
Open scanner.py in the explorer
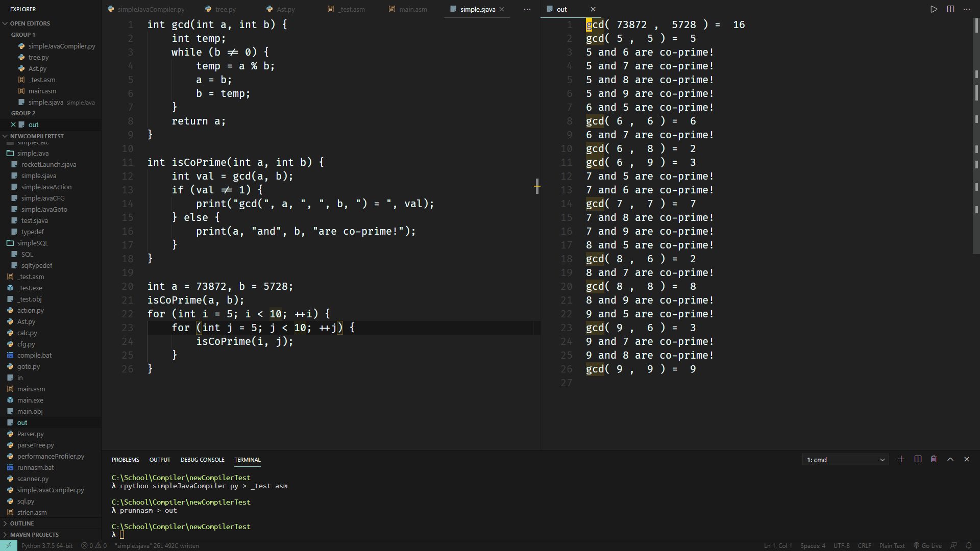coord(51,479)
